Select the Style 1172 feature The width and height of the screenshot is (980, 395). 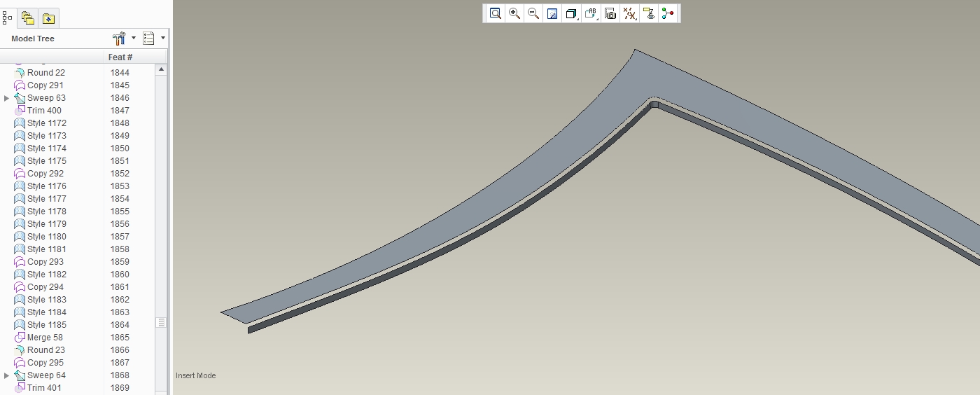pos(47,123)
